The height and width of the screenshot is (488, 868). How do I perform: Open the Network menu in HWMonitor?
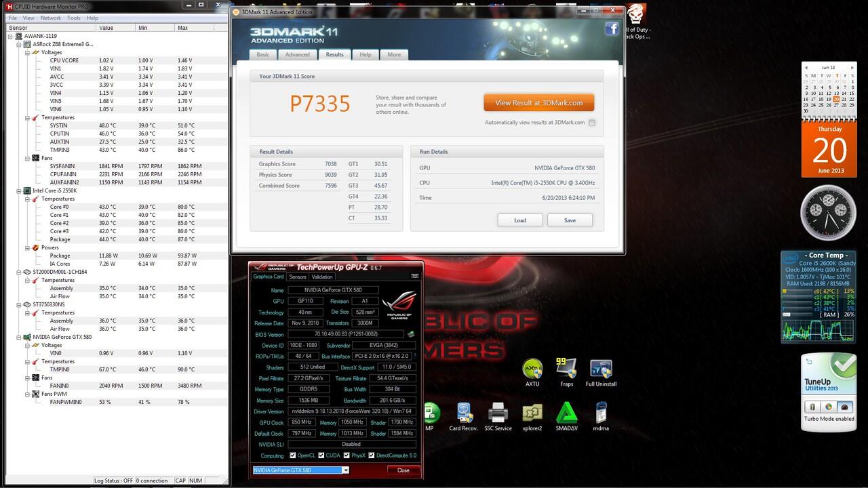click(x=51, y=18)
